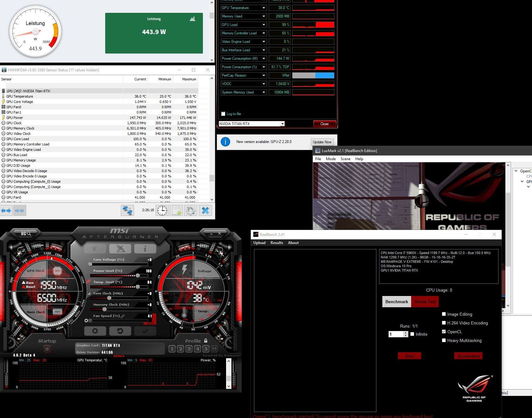Click the Maximum column header in HWiNFO
Viewport: 532px width, 418px height.
(x=186, y=79)
